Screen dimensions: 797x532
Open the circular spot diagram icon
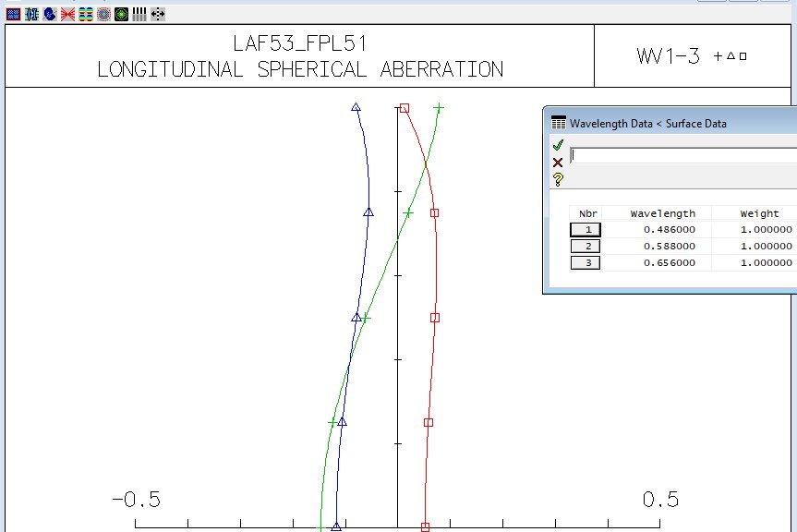103,14
